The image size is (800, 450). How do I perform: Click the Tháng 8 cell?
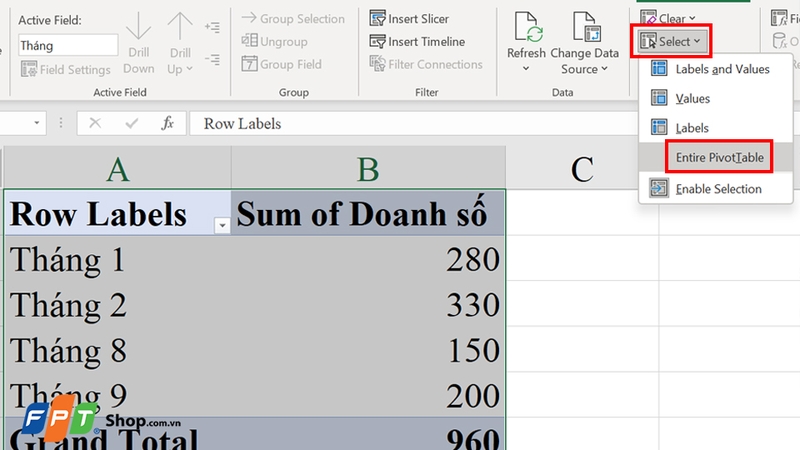coord(117,350)
